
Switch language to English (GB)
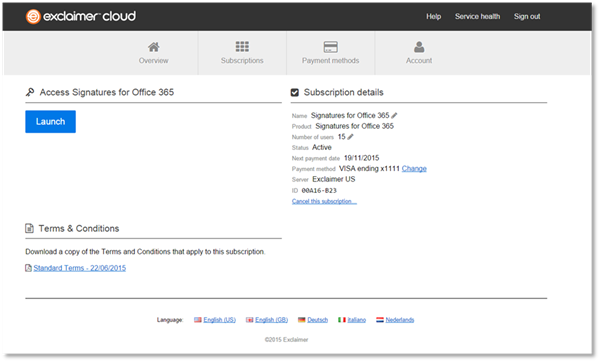[272, 320]
